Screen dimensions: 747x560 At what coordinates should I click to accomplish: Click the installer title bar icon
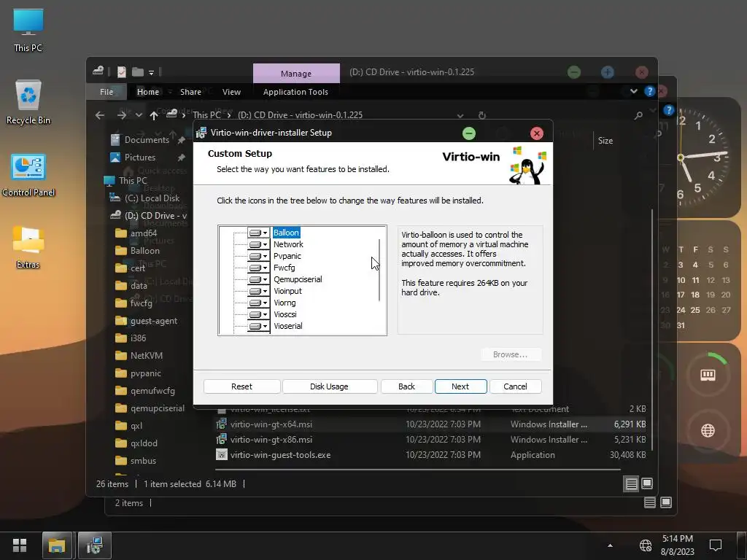(201, 133)
